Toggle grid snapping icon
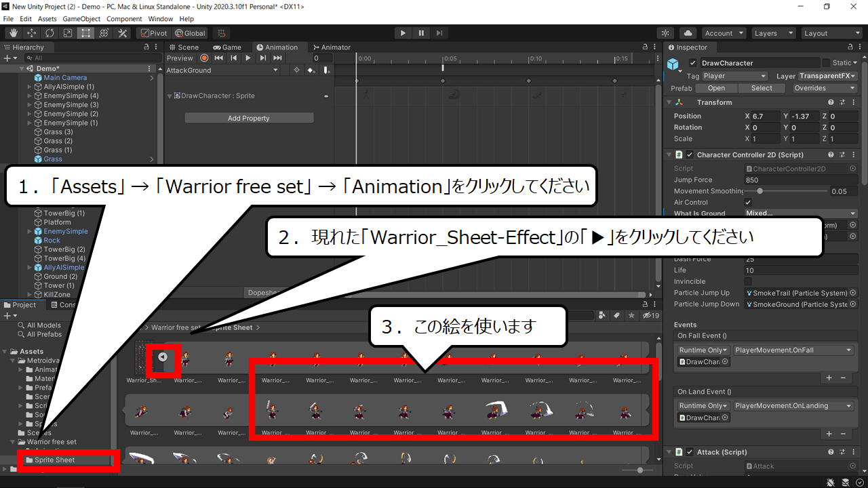Viewport: 868px width, 488px height. tap(221, 33)
